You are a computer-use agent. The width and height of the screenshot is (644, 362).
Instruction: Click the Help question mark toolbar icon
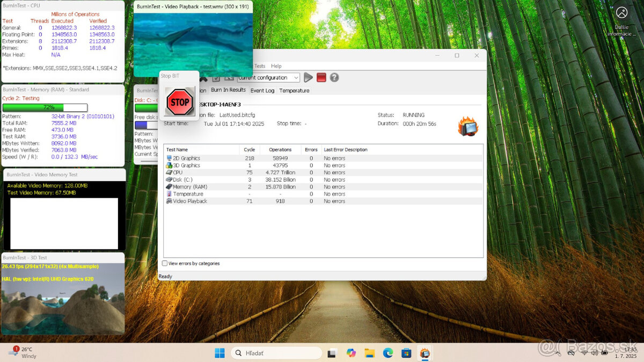coord(334,77)
